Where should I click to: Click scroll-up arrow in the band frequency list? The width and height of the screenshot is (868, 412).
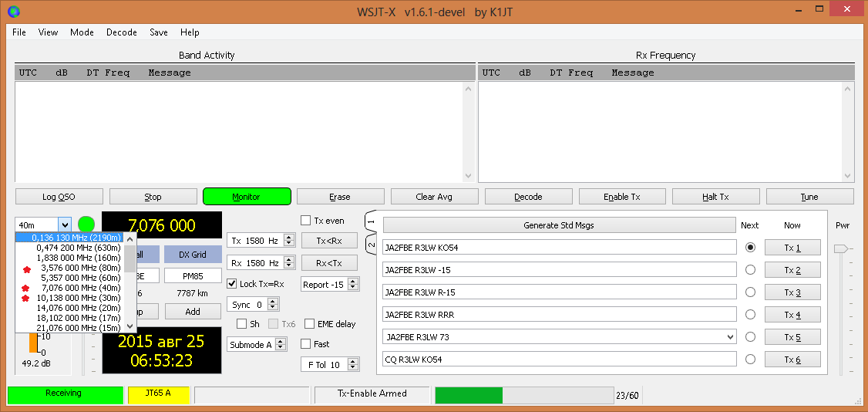click(130, 239)
